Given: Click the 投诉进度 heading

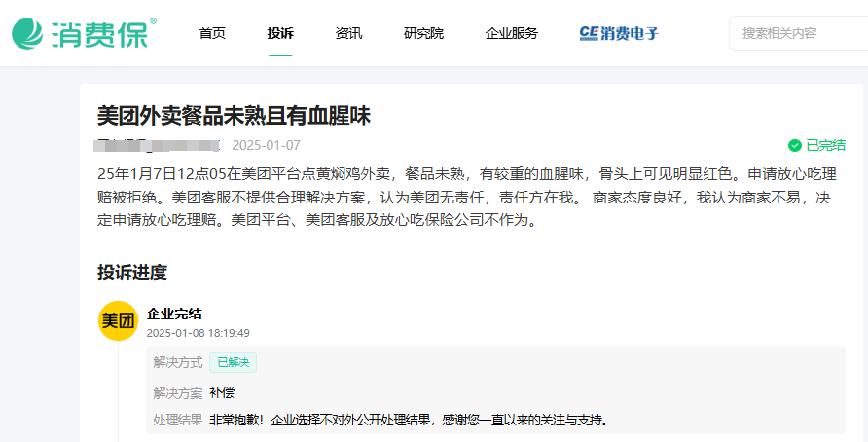Looking at the screenshot, I should coord(132,273).
